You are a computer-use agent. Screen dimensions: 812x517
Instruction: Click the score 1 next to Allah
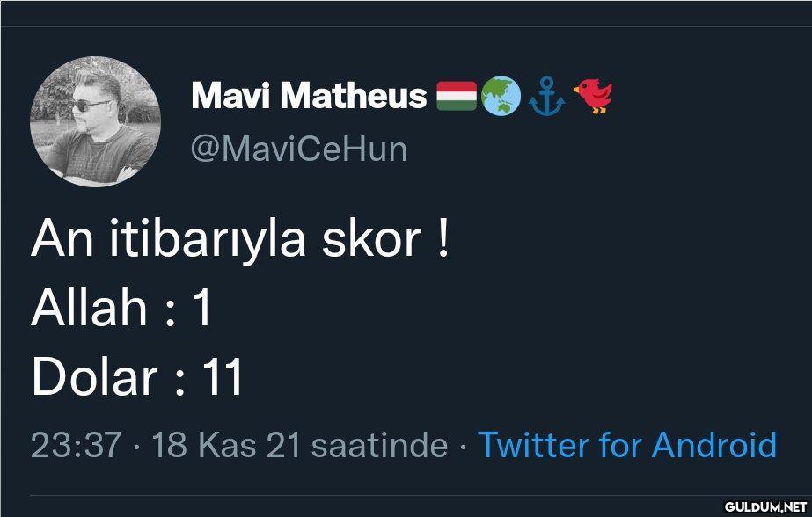[202, 309]
